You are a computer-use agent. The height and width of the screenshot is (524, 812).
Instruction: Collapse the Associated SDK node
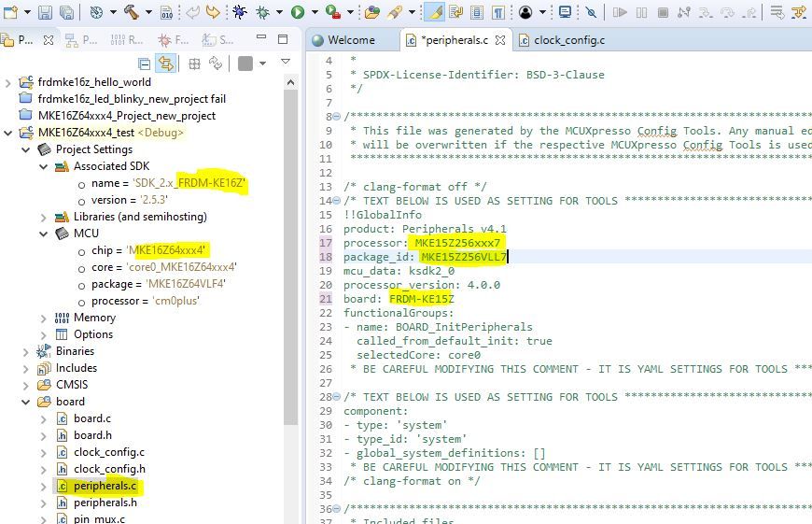(44, 167)
